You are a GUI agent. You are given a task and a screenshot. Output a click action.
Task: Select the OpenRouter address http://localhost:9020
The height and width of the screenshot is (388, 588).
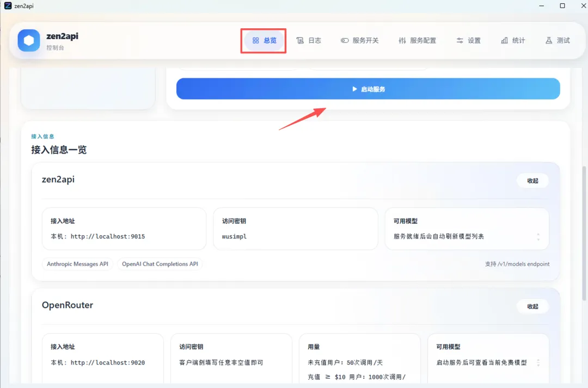click(108, 362)
